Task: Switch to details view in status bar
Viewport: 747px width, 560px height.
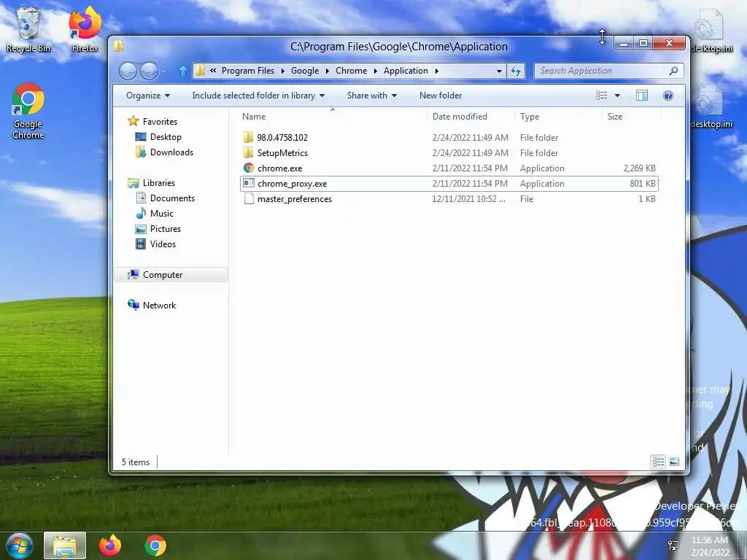Action: pos(659,462)
